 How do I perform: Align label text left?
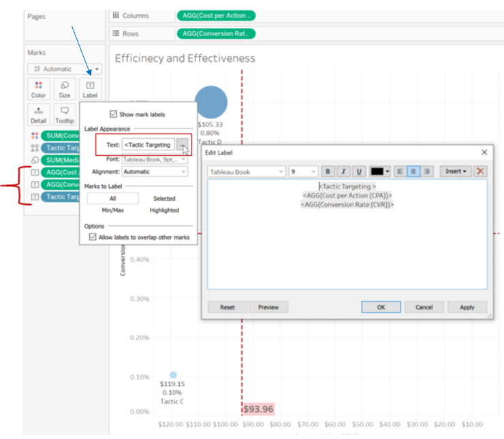pos(400,172)
